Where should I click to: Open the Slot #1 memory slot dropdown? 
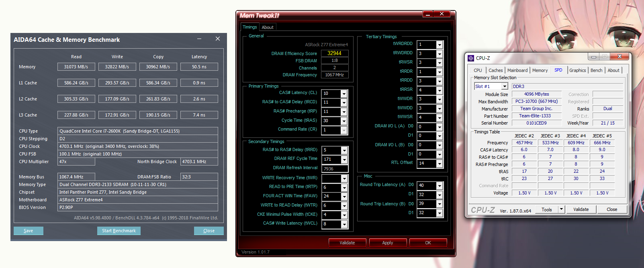point(505,86)
